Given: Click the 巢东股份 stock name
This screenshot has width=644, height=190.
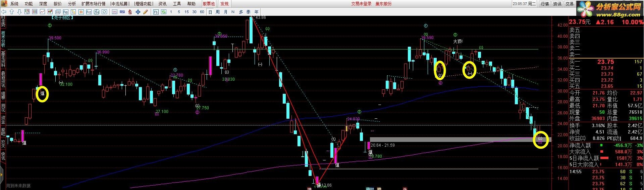Looking at the screenshot, I should [x=383, y=4].
